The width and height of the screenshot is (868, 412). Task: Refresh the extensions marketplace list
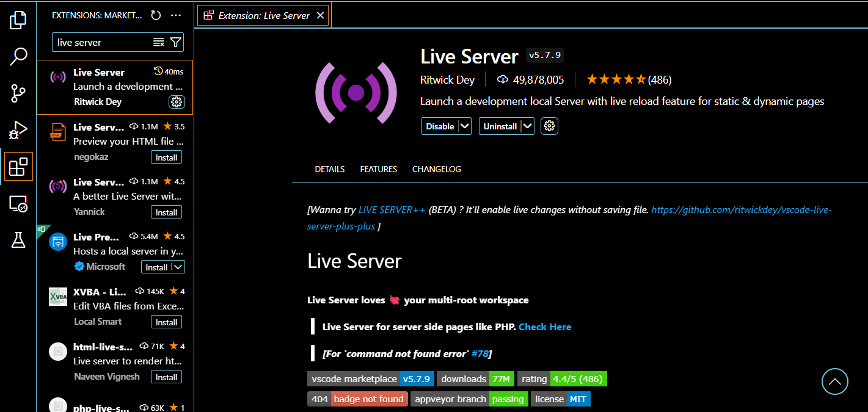pos(156,15)
